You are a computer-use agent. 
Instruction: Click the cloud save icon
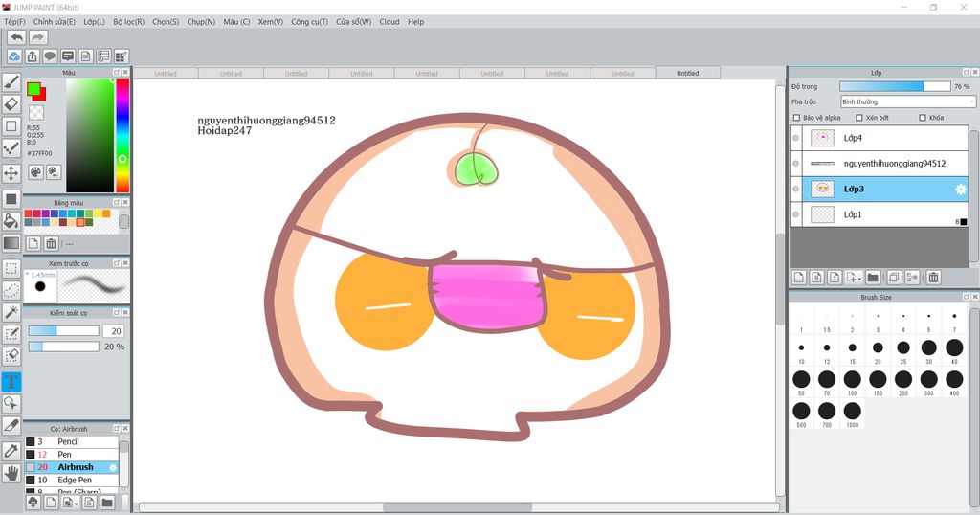(x=13, y=56)
